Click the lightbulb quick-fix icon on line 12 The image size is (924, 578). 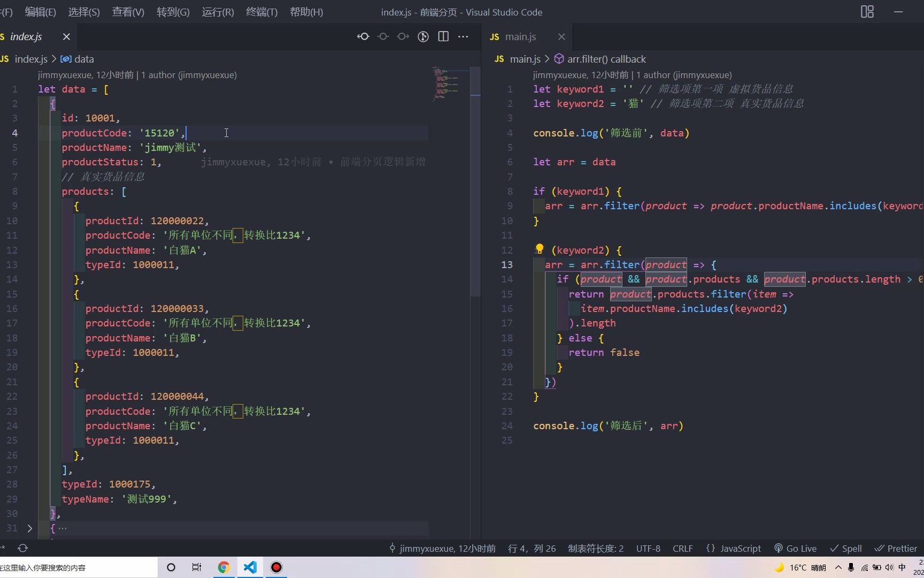tap(540, 249)
